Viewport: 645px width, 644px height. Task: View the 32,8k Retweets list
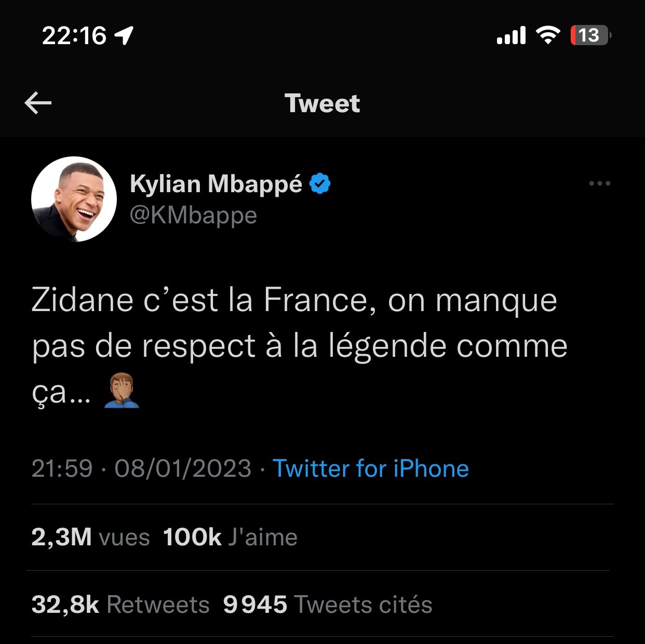click(x=120, y=605)
